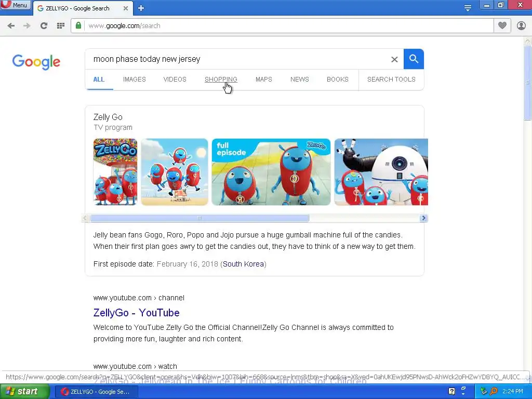Viewport: 532px width, 399px height.
Task: Close the ZELLYGO Google Search tab
Action: [x=126, y=8]
